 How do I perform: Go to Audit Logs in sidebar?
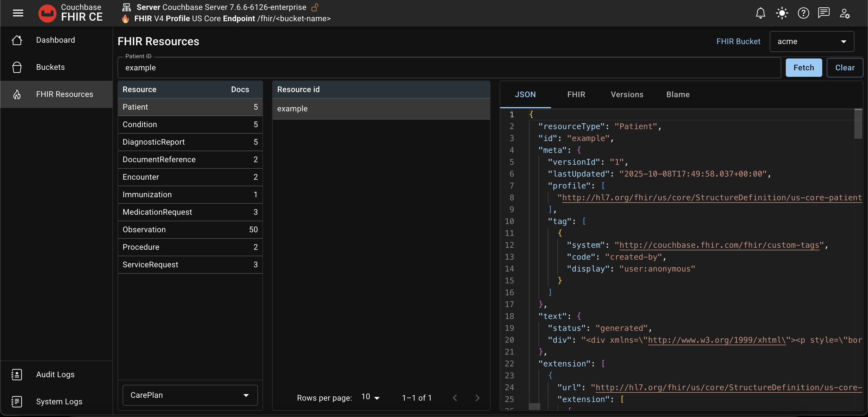55,374
